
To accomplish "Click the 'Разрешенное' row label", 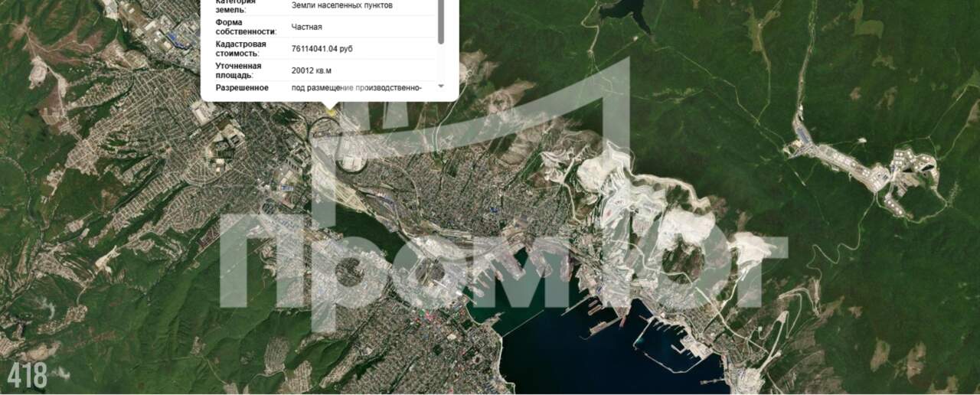I will click(242, 88).
